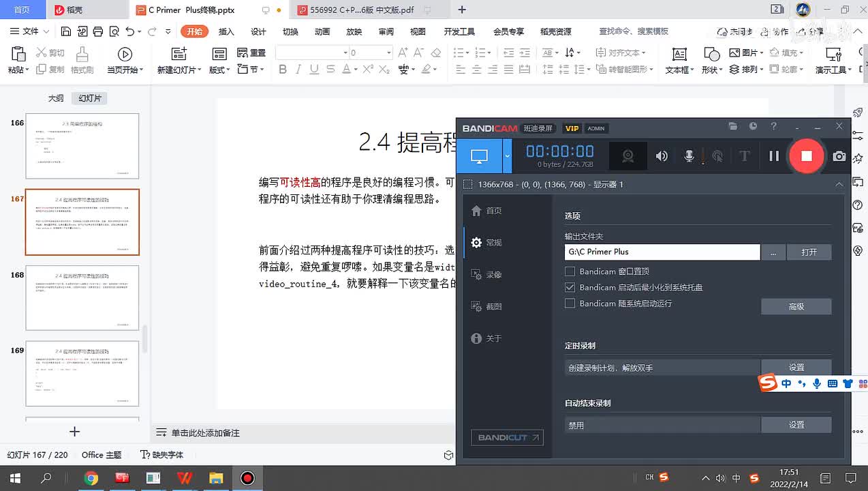Toggle Bandicam speaker sound icon
The width and height of the screenshot is (868, 491).
[662, 156]
